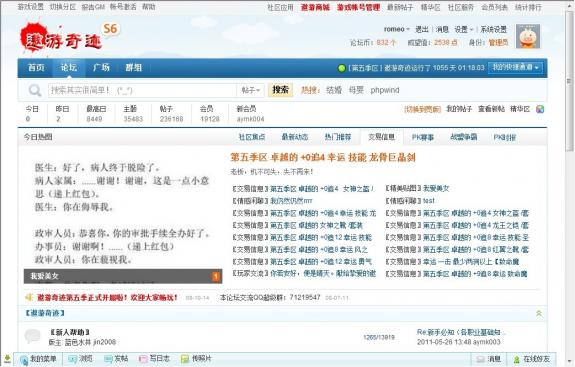Collapse the 遨游奇迹 forum category
This screenshot has height=367, width=575.
pos(539,313)
